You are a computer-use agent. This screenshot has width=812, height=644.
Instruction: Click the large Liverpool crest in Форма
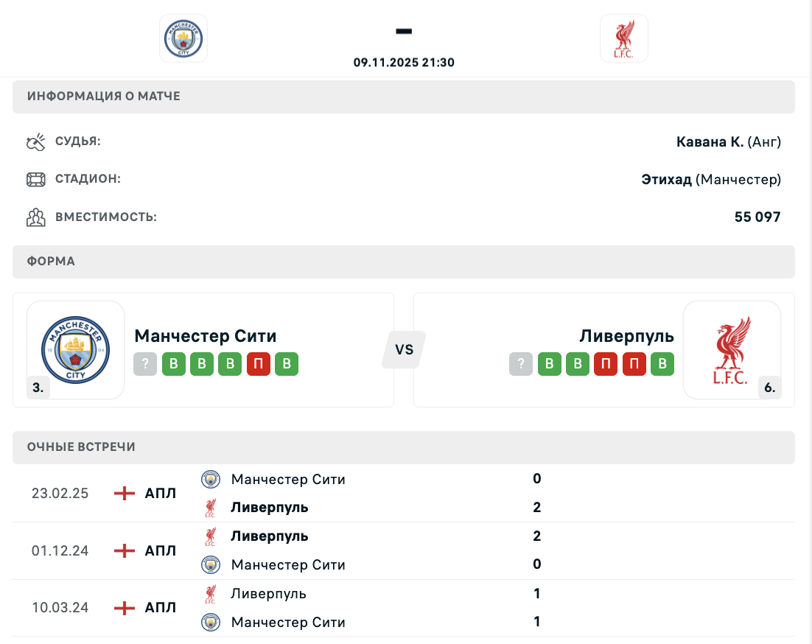point(732,350)
